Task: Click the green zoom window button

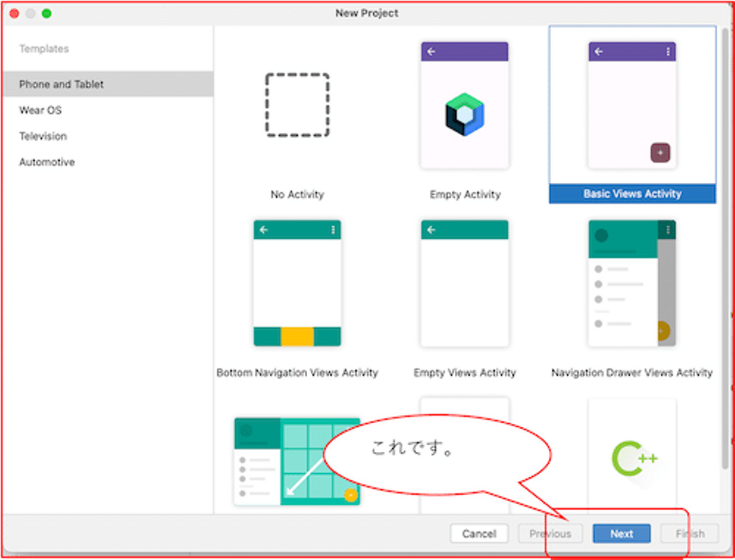Action: pyautogui.click(x=46, y=13)
